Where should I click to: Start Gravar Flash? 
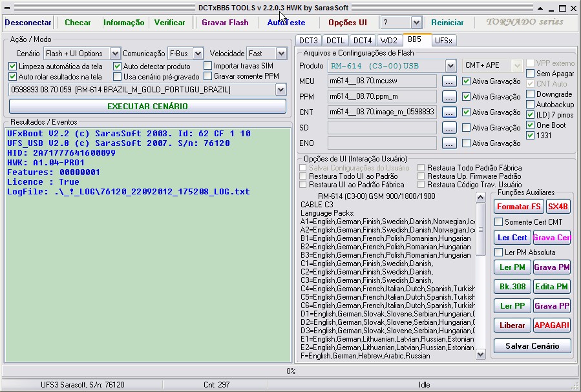(x=225, y=23)
